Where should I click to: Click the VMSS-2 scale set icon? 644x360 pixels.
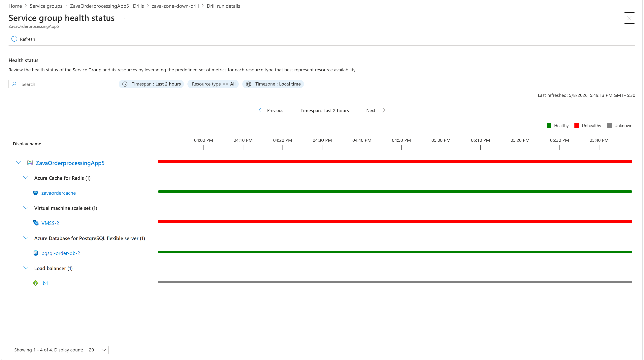coord(36,223)
